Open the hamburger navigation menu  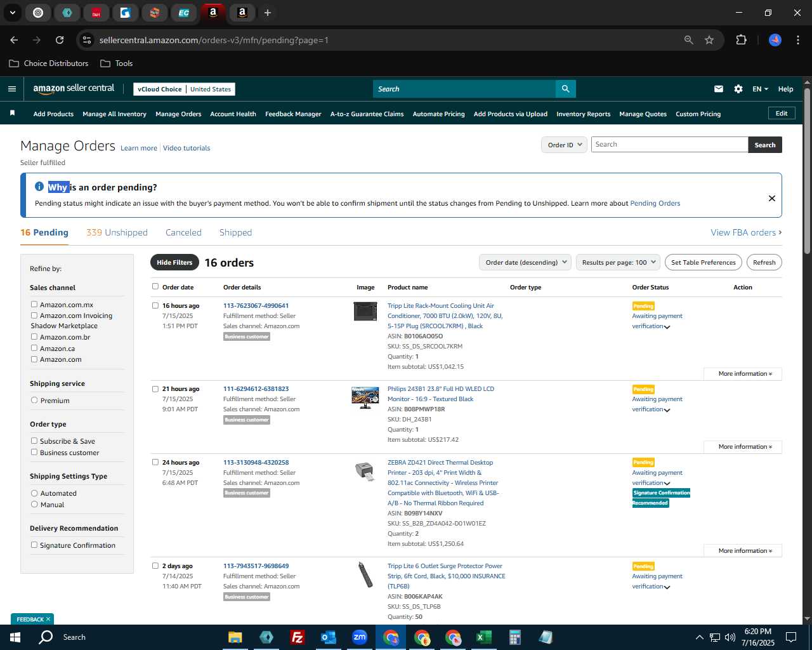(x=12, y=89)
